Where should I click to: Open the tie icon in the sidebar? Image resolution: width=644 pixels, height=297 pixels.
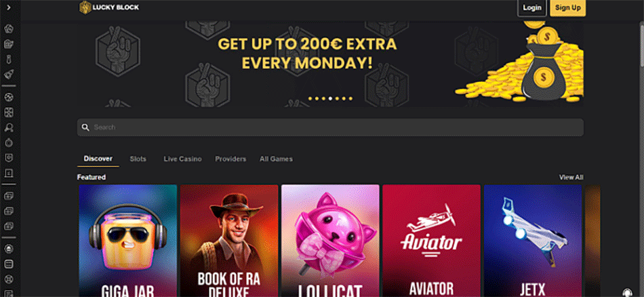9,60
